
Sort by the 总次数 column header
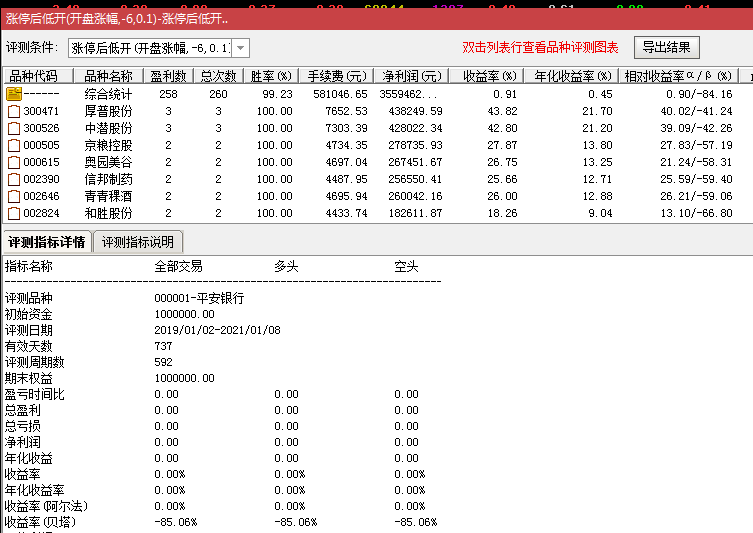[x=219, y=76]
